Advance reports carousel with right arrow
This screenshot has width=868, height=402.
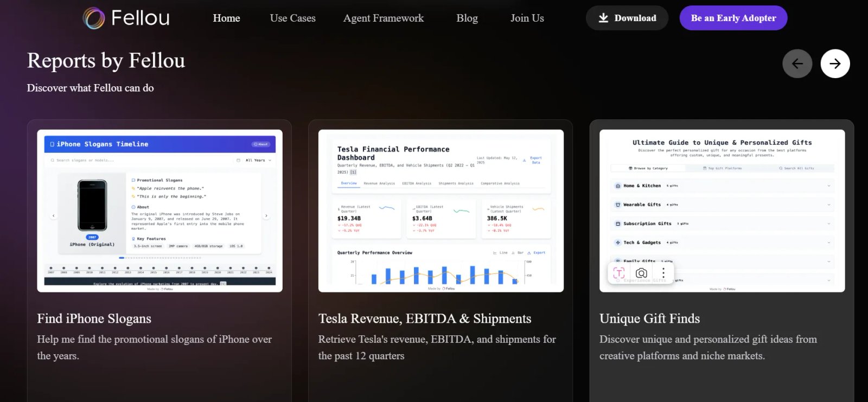pyautogui.click(x=835, y=63)
